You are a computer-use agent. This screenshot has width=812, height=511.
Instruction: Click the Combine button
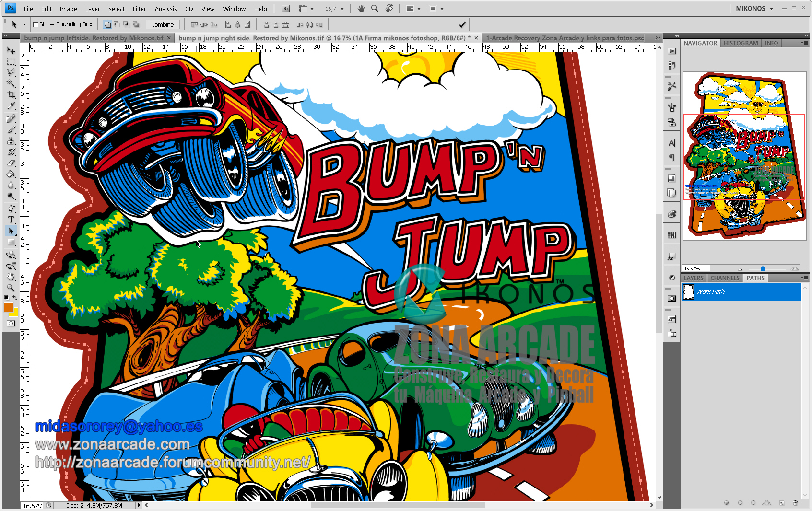pos(163,24)
